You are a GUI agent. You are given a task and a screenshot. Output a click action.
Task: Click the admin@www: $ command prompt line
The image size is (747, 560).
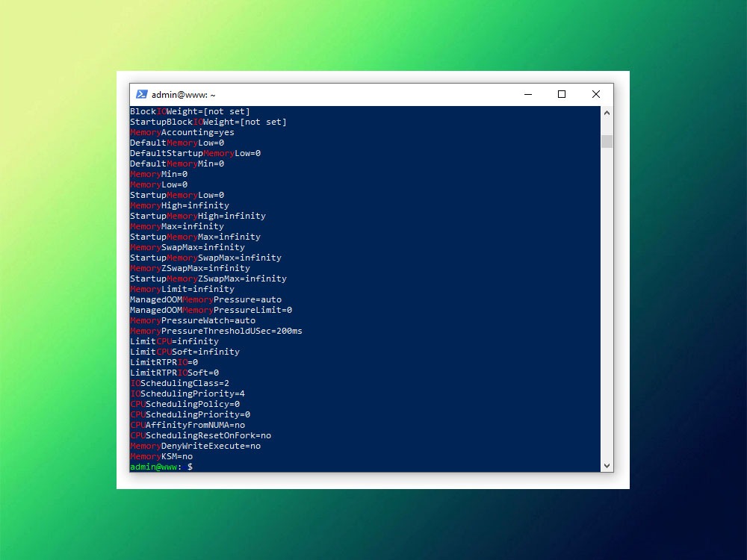pos(161,467)
